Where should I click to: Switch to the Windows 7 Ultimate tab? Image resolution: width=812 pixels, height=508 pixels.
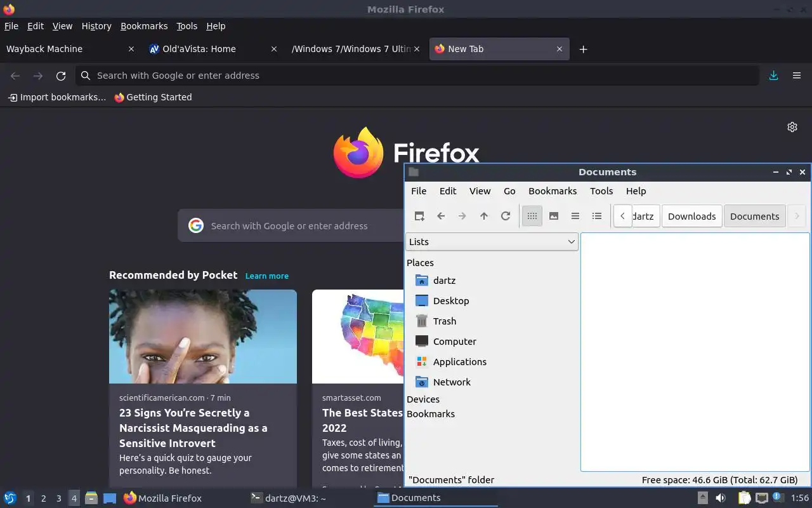click(351, 49)
